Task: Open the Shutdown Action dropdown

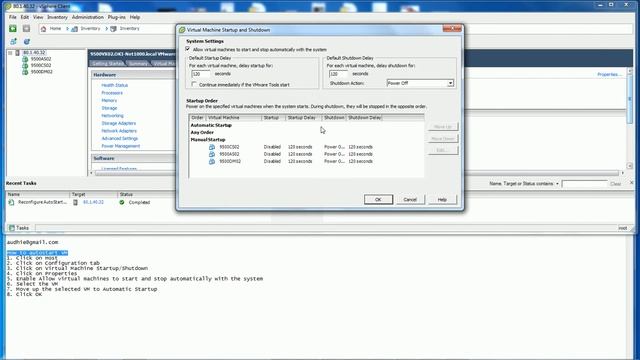Action: (x=450, y=83)
